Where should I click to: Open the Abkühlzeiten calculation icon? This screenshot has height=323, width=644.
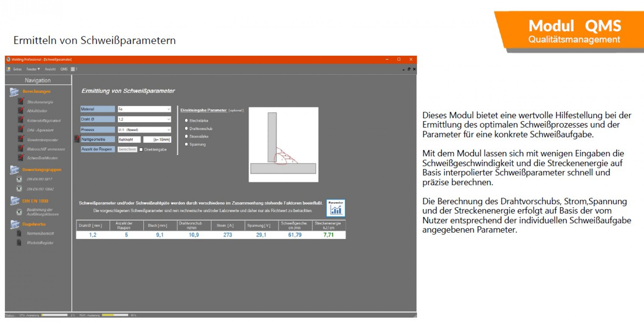tap(21, 110)
